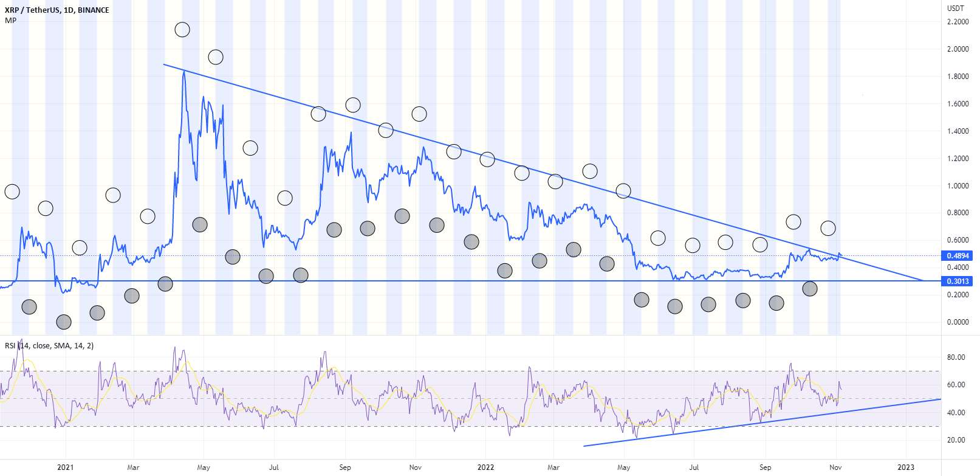Click the 2.2000 price scale value
The height and width of the screenshot is (476, 980).
click(958, 22)
